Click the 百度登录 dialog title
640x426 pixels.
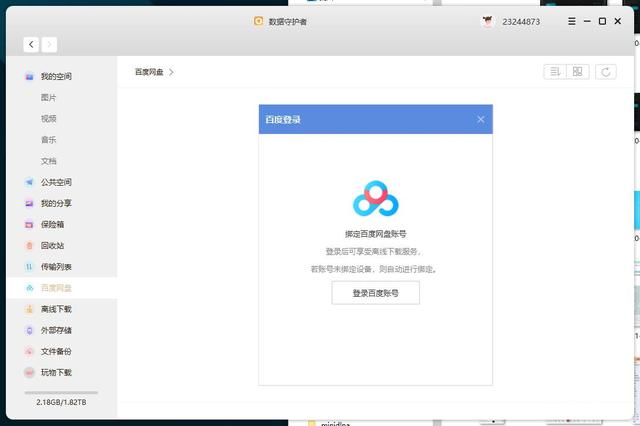tap(283, 120)
